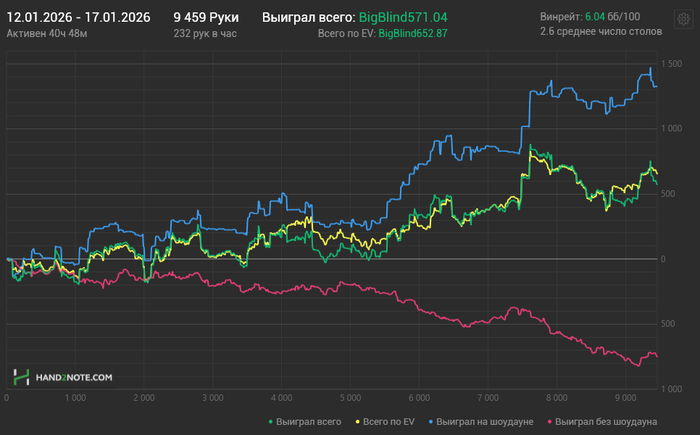Click the 3 000 mark on the x-axis
This screenshot has width=700, height=435.
click(x=212, y=397)
